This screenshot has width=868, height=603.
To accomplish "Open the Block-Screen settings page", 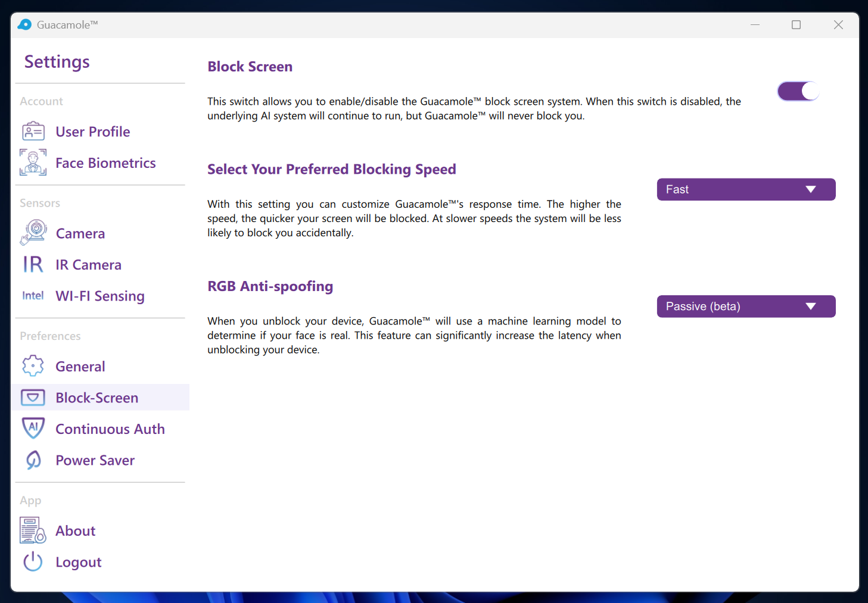I will coord(97,398).
